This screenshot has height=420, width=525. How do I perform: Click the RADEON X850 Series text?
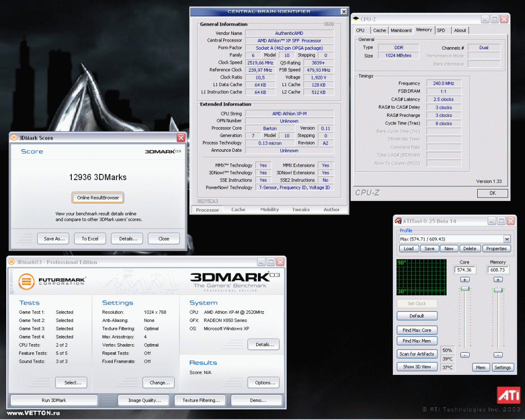pyautogui.click(x=226, y=321)
